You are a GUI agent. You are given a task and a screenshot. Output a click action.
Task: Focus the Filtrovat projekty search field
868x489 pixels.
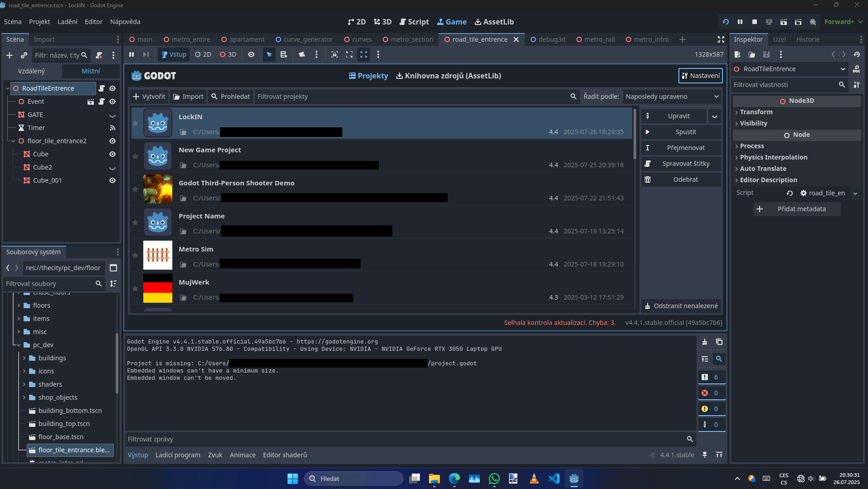tap(417, 97)
